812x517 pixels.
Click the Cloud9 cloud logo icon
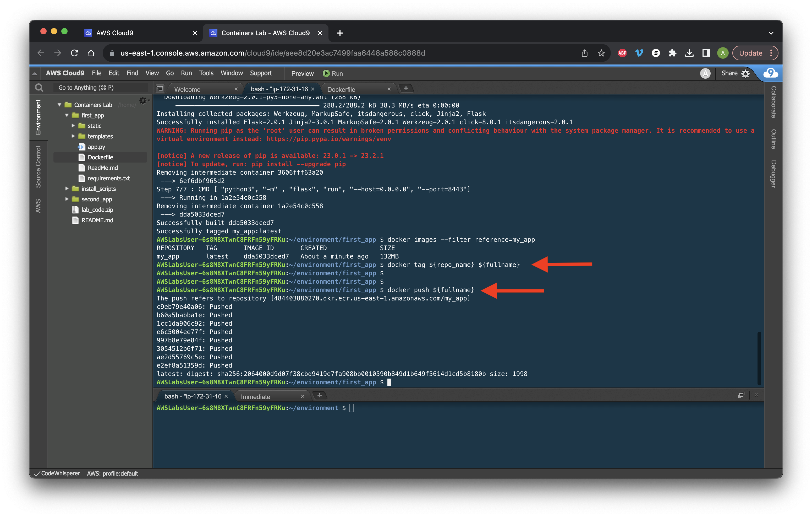click(771, 73)
